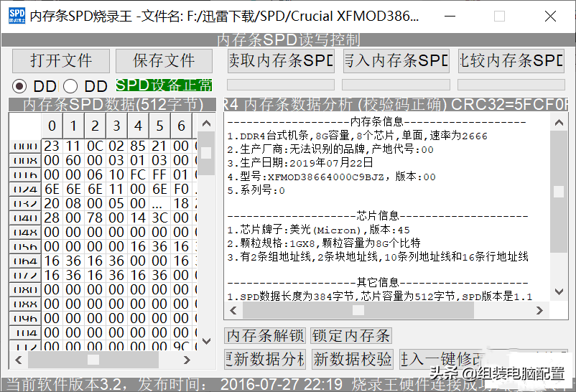
Task: Click the analysis panel's vertical scrollbar thumb
Action: [558, 192]
